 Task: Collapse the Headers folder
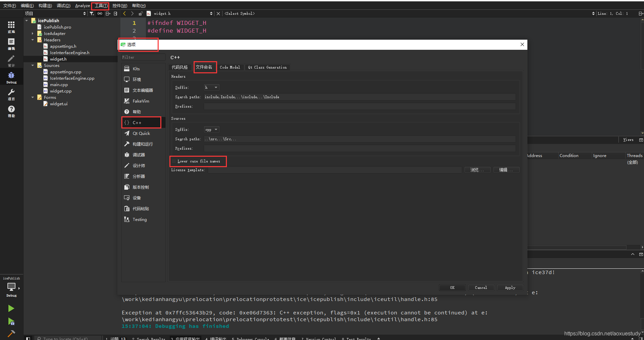tap(33, 40)
